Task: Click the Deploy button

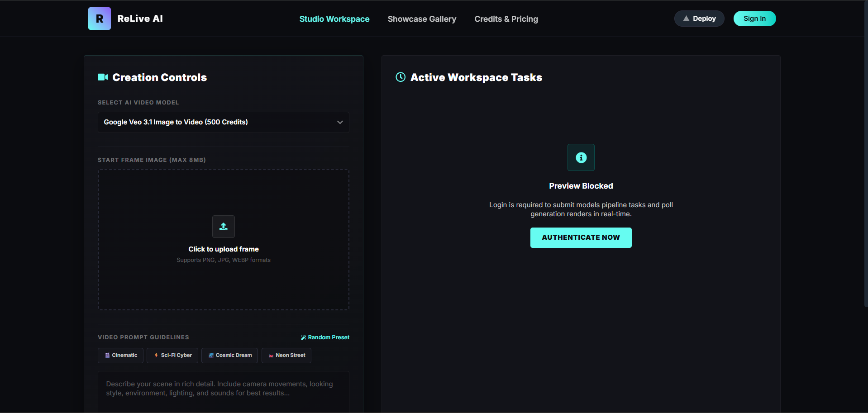Action: (699, 19)
